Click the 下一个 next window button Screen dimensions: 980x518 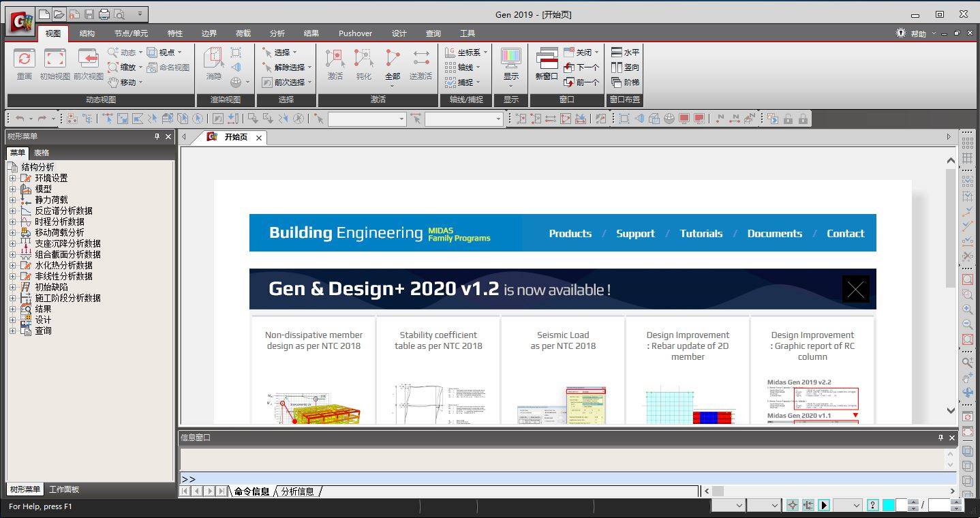click(581, 67)
